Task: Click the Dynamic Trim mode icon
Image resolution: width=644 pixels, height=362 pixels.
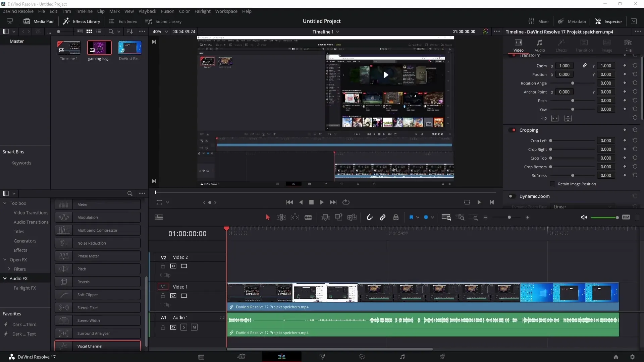Action: click(x=295, y=218)
